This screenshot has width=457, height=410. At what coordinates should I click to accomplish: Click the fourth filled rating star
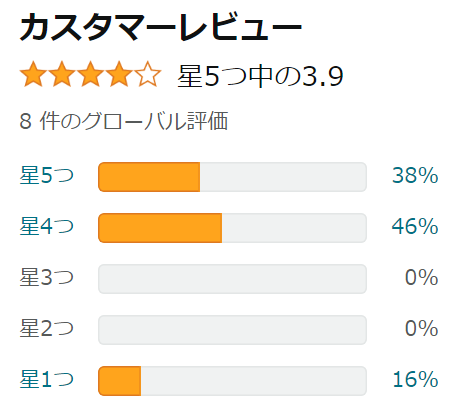[x=119, y=74]
